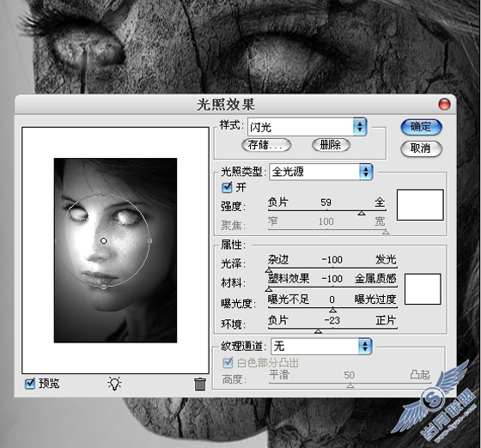Open the 纹理通道 dropdown showing 无
The width and height of the screenshot is (481, 448).
tap(321, 346)
